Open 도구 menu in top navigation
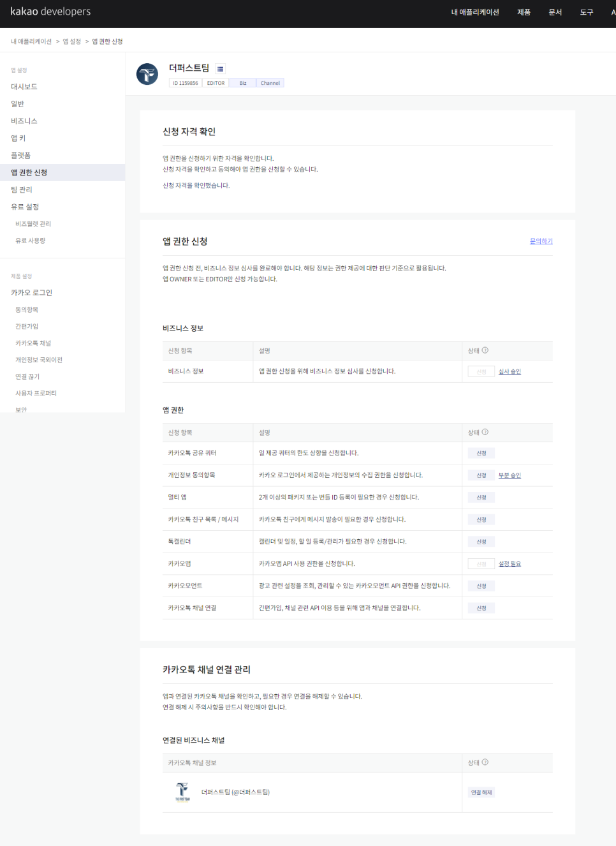 tap(587, 12)
